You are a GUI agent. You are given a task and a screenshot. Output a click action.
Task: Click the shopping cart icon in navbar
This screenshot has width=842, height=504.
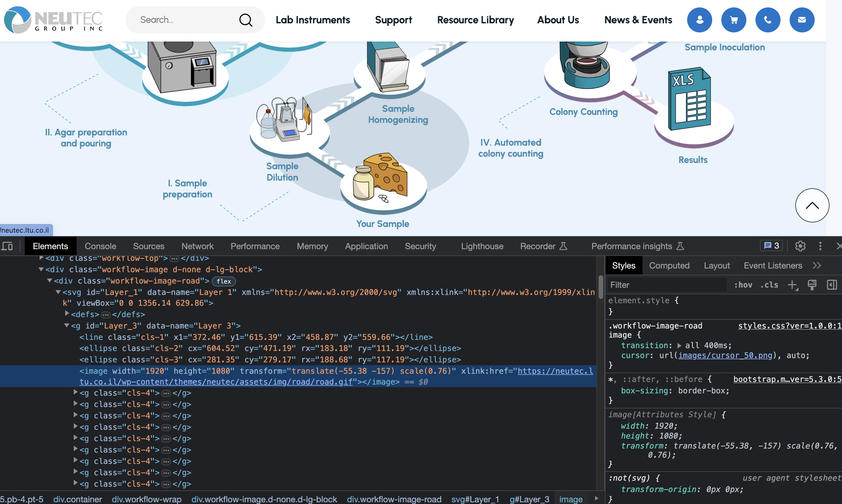click(733, 19)
